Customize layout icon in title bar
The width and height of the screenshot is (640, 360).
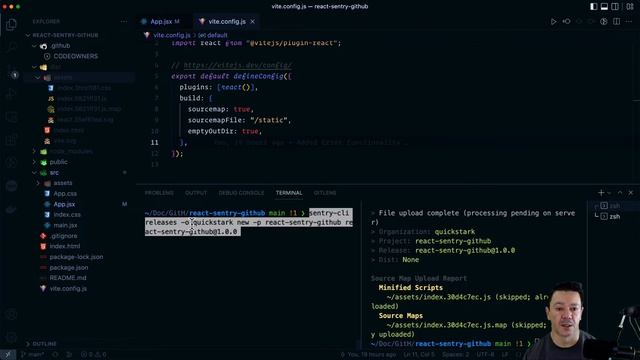click(x=630, y=7)
